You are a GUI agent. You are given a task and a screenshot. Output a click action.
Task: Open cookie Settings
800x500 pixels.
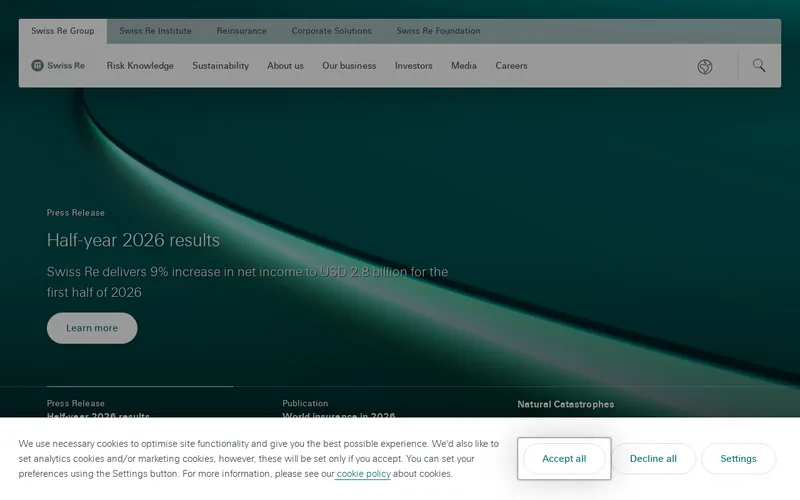[738, 459]
